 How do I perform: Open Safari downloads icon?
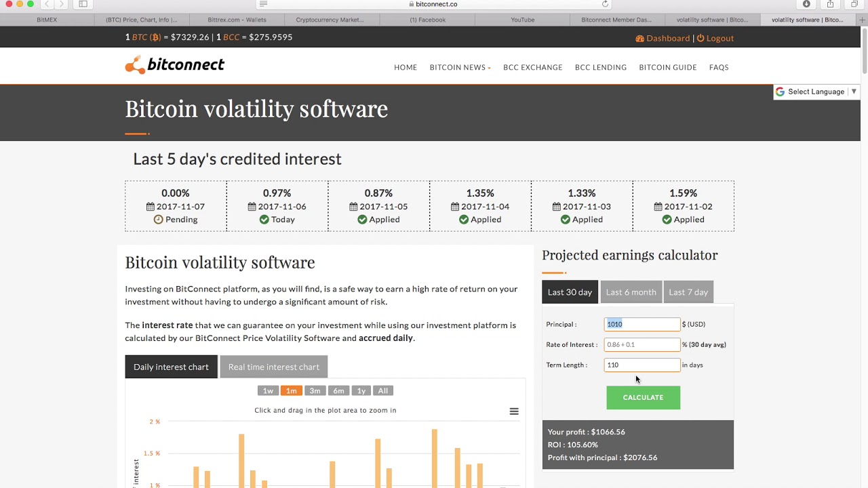click(806, 4)
